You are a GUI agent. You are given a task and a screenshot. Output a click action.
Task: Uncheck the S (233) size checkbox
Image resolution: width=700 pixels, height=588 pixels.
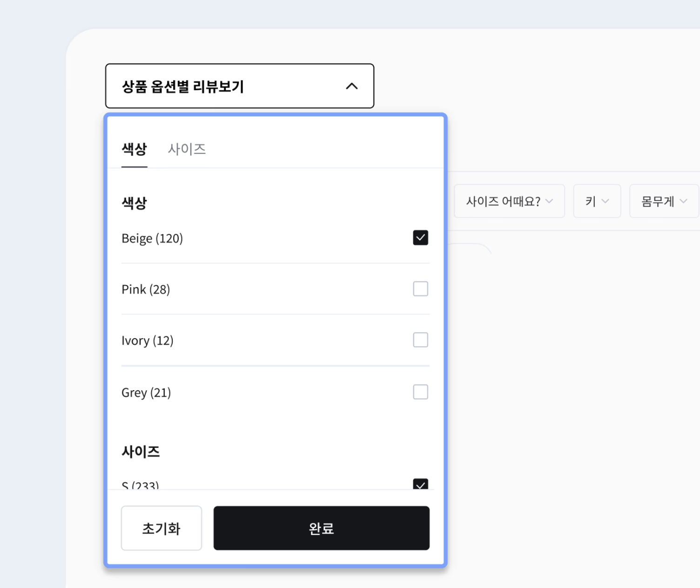point(420,484)
